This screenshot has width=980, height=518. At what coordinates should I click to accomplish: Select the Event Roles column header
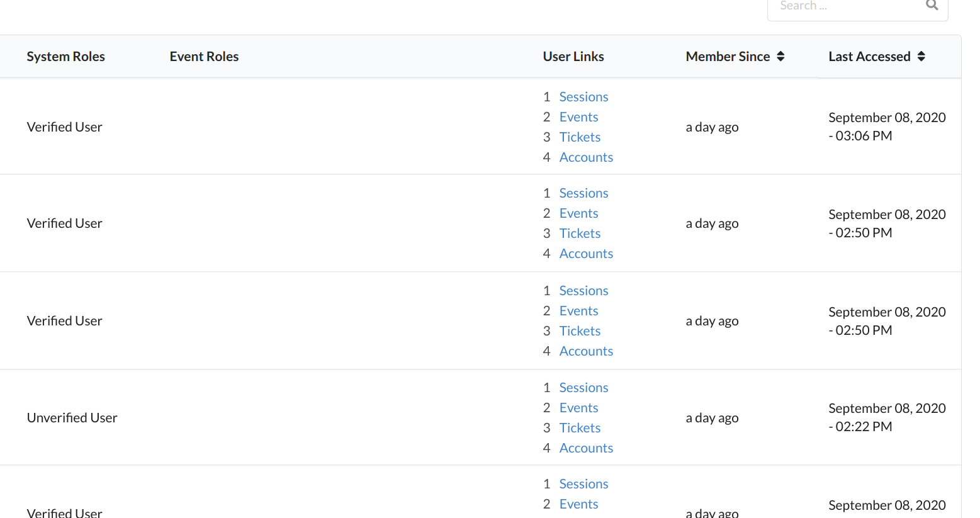[x=205, y=57]
